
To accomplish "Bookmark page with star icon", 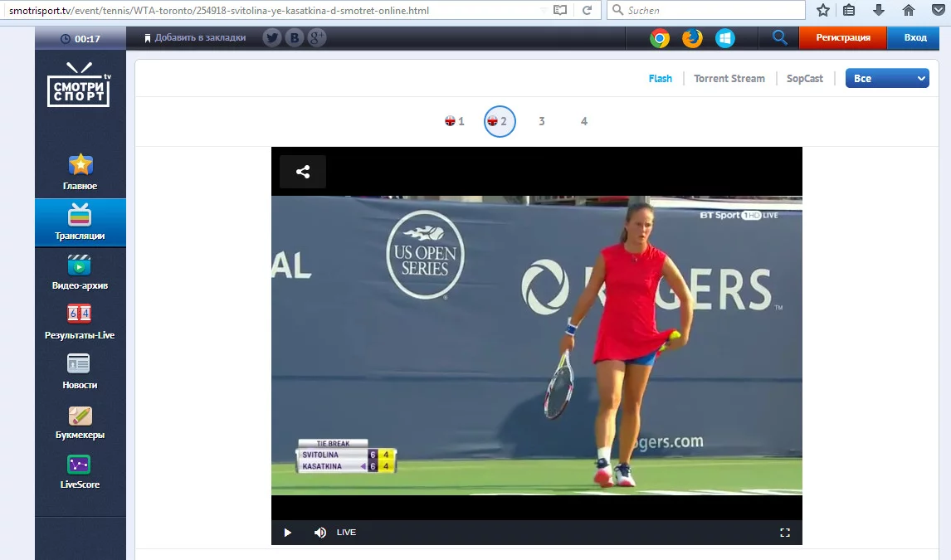I will [x=823, y=10].
